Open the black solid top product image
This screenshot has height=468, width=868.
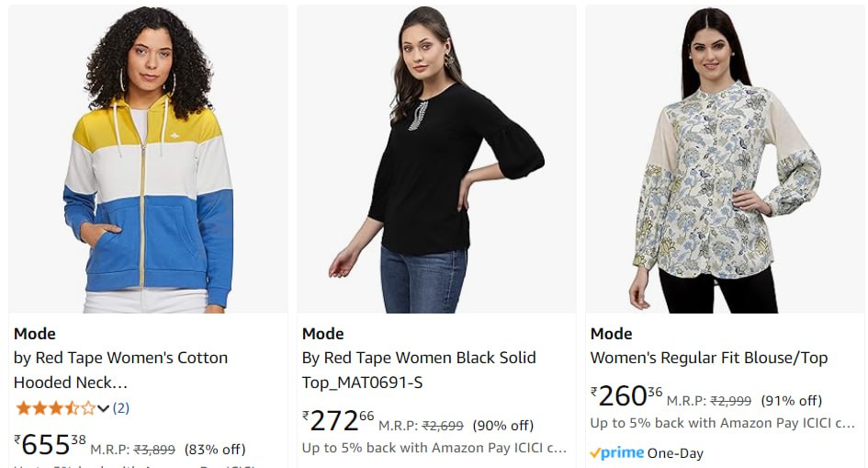click(x=436, y=159)
